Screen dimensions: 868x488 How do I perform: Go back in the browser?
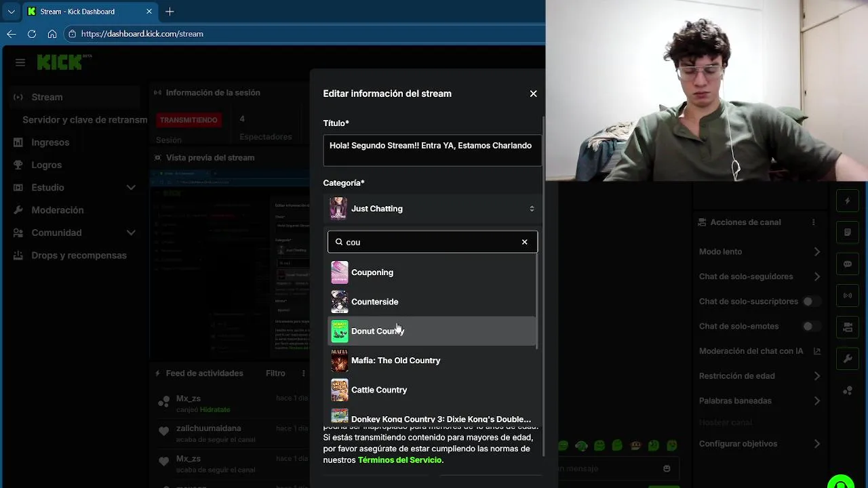(x=12, y=34)
